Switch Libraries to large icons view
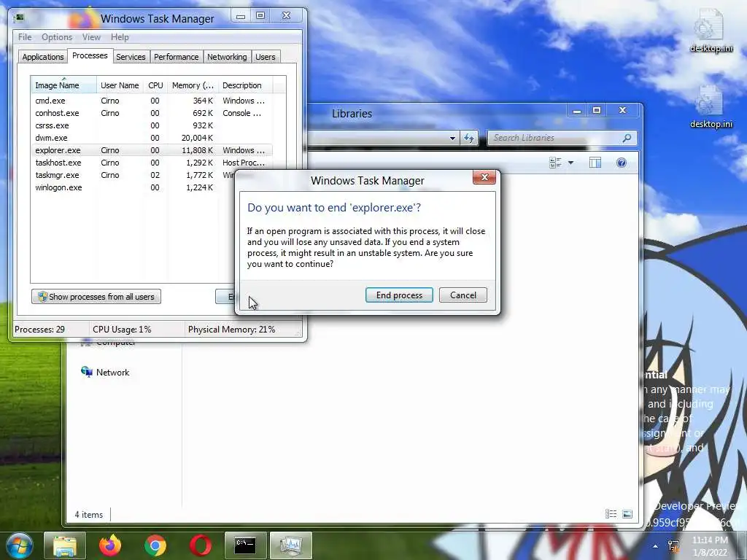The height and width of the screenshot is (560, 747). click(627, 514)
